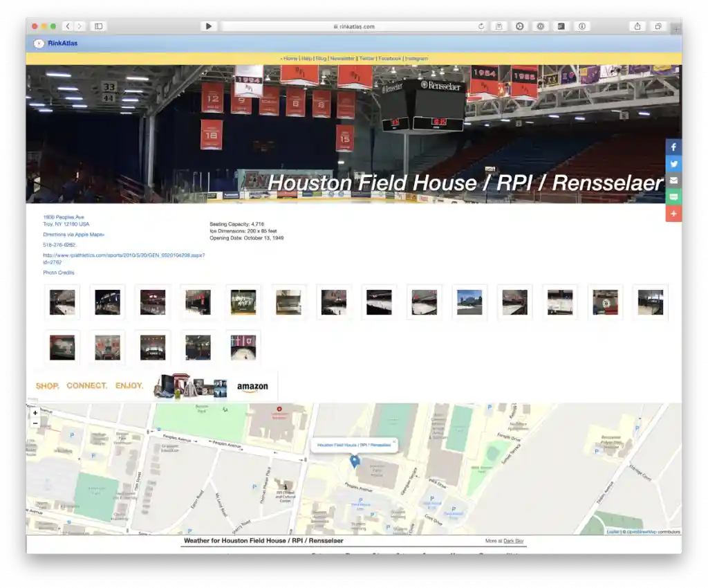
Task: Select the Opening Date October 13, 1949 text
Action: (x=247, y=238)
